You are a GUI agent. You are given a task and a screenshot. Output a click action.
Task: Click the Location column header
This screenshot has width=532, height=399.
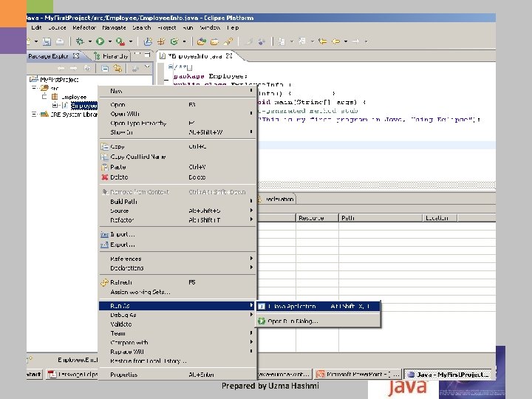point(440,218)
